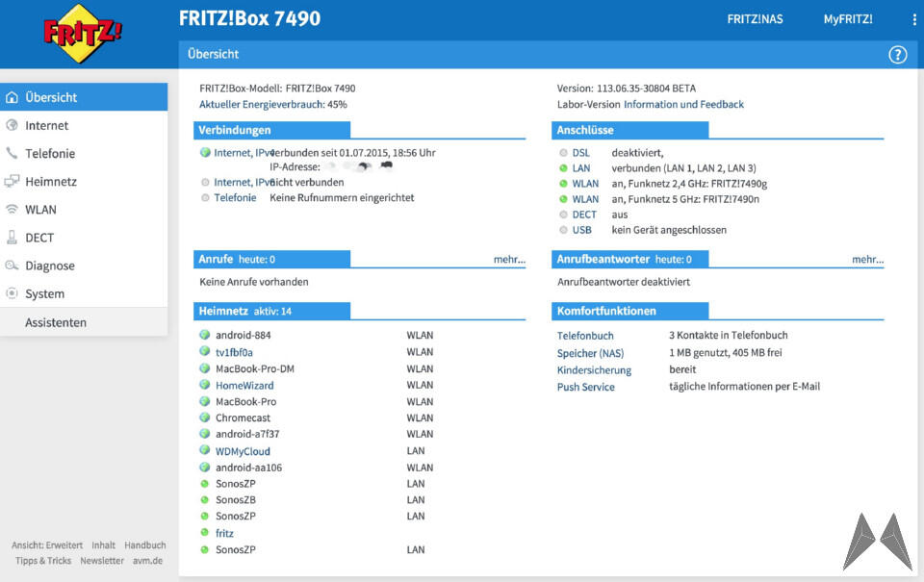The width and height of the screenshot is (924, 582).
Task: Click the text '3 Kontakte in Telefonbuch'
Action: 729,335
